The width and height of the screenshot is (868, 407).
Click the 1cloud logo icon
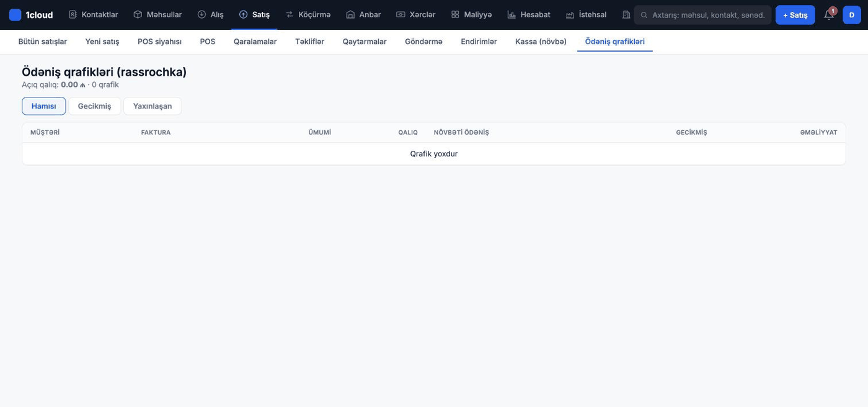pyautogui.click(x=15, y=15)
